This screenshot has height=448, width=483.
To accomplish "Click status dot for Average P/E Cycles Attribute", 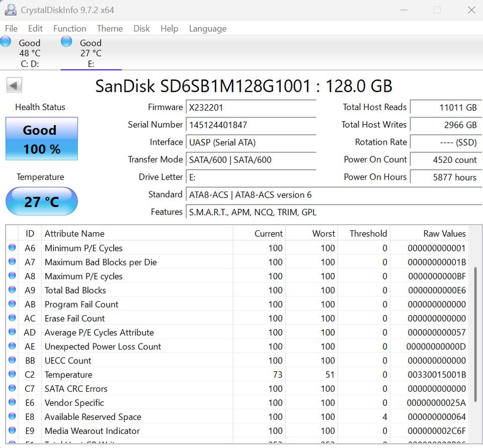I will tap(12, 332).
